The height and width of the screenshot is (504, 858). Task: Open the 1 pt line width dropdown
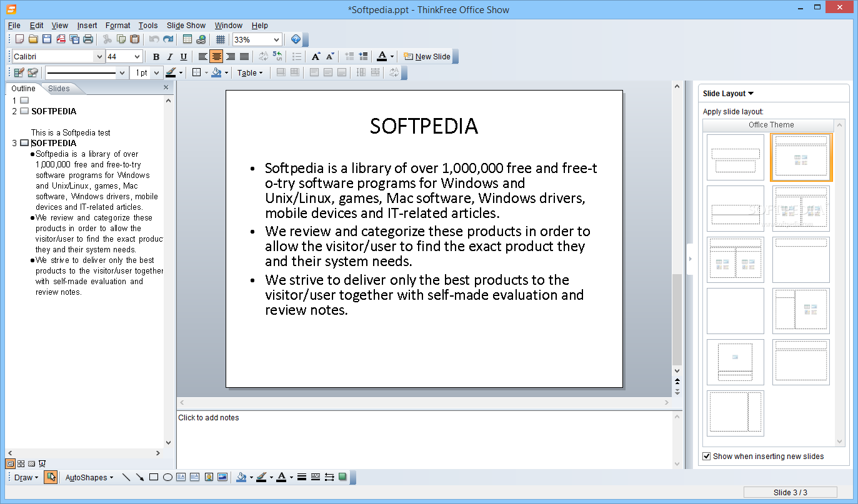pyautogui.click(x=156, y=72)
